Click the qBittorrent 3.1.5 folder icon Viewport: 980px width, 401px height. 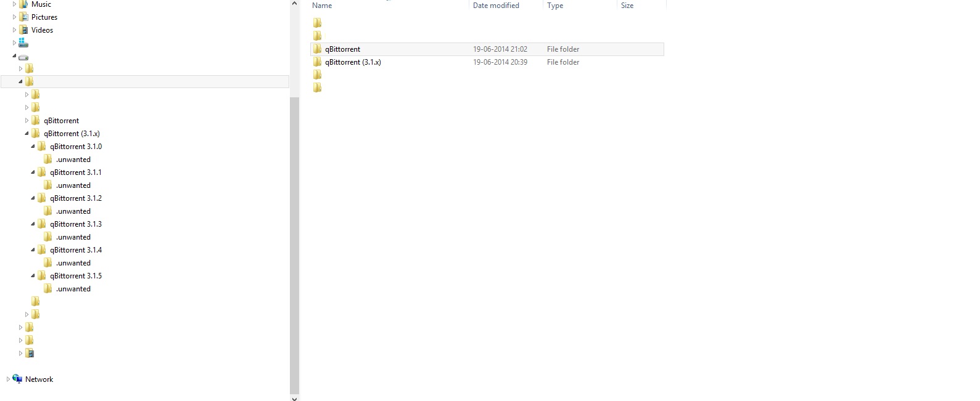[41, 276]
